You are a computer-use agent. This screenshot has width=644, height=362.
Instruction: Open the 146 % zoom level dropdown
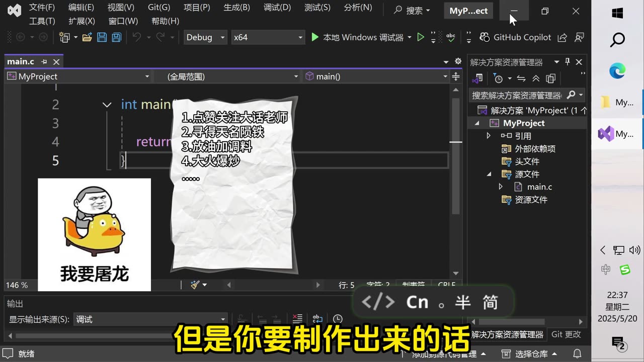coord(20,285)
